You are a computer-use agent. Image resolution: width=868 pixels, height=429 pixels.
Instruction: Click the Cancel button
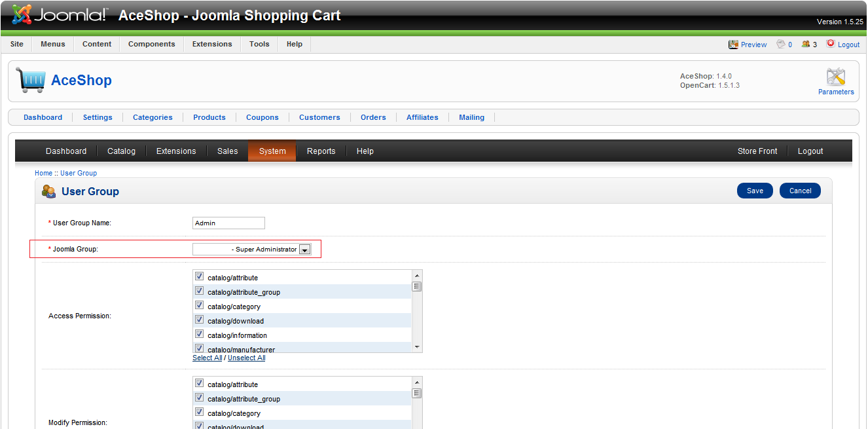click(800, 191)
